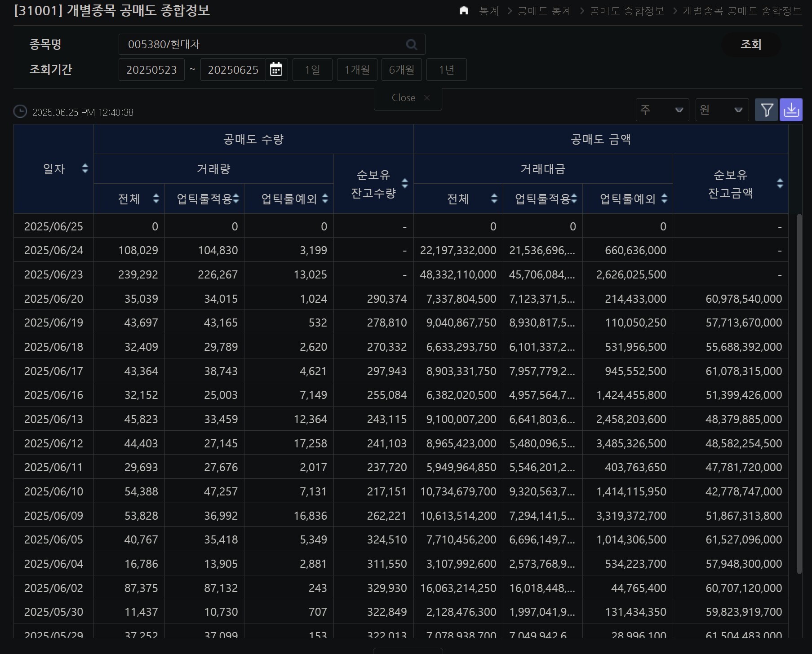Click the start date field 20250523

click(x=151, y=70)
